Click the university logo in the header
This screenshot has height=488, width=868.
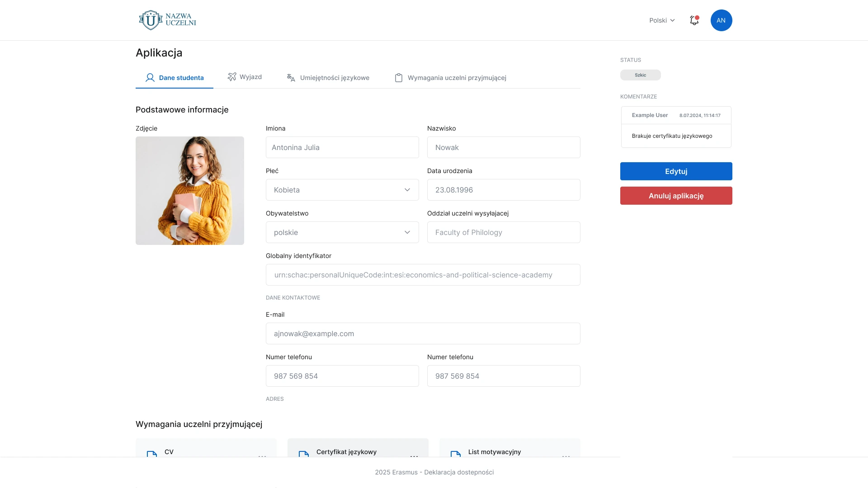tap(167, 20)
